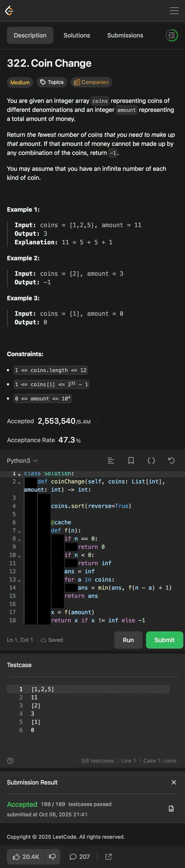Click the curly braces editor icon
This screenshot has height=868, width=185.
pyautogui.click(x=151, y=460)
